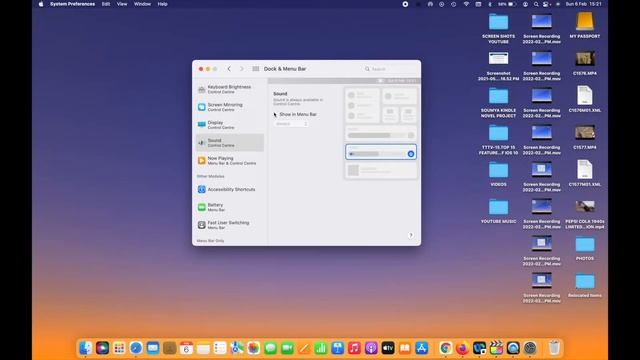The image size is (640, 360).
Task: Open App Store from the Dock
Action: tap(421, 348)
